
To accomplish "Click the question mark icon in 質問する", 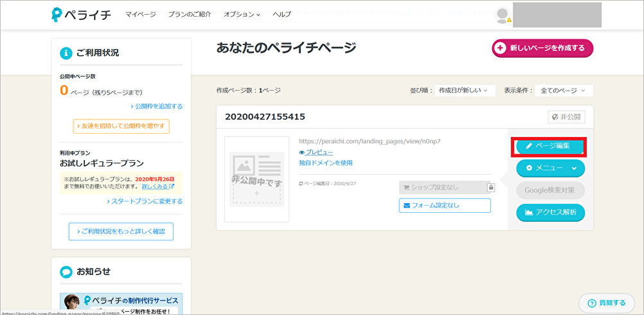I will coord(592,303).
